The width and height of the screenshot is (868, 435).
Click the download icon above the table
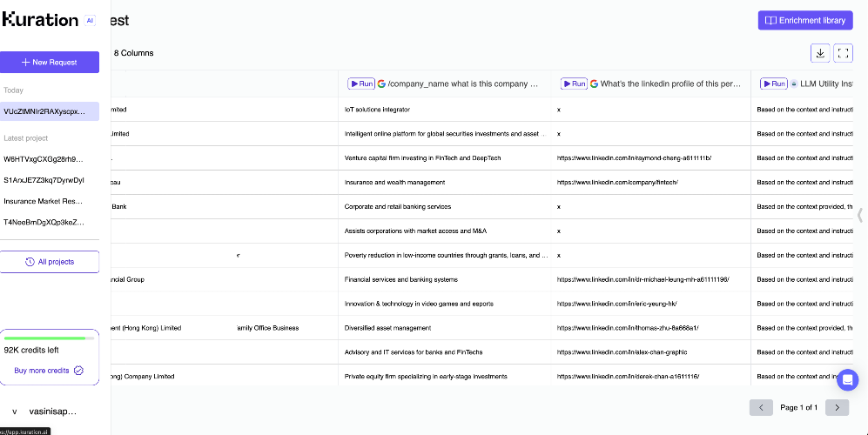[820, 53]
